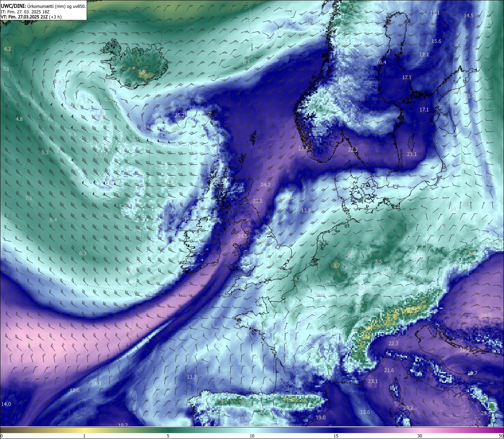The image size is (504, 439).
Task: Click the '4.3' value in the top-left corner
Action: coord(7,49)
